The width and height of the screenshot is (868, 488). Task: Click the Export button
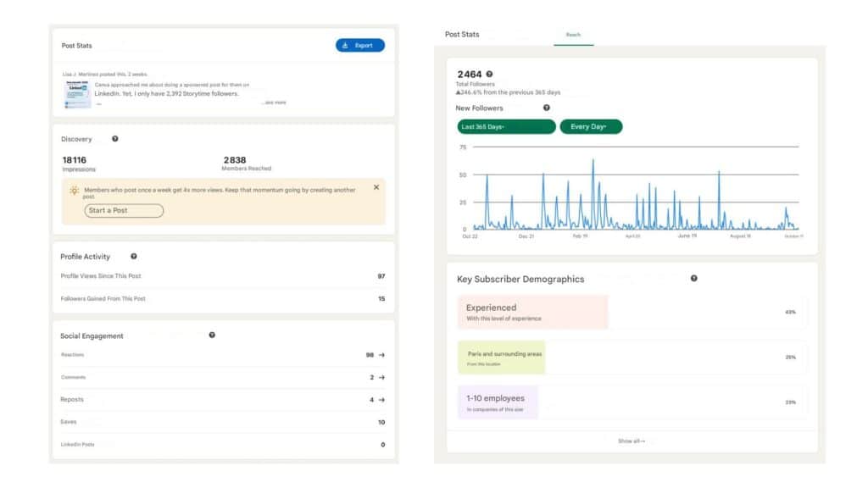pos(359,46)
